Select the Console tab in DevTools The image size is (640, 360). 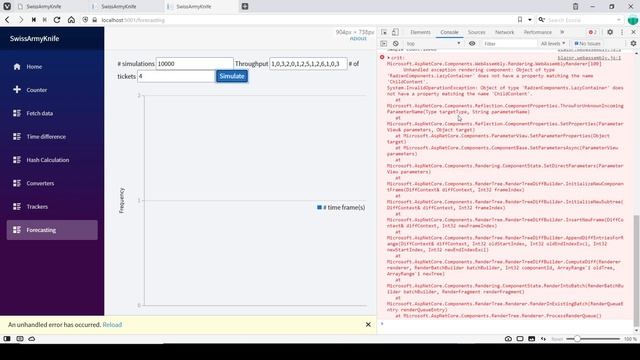tap(449, 32)
